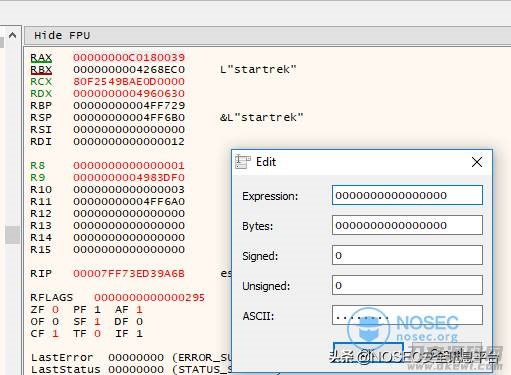This screenshot has width=511, height=375.
Task: Click the left pane scrollbar thumb
Action: tap(12, 235)
